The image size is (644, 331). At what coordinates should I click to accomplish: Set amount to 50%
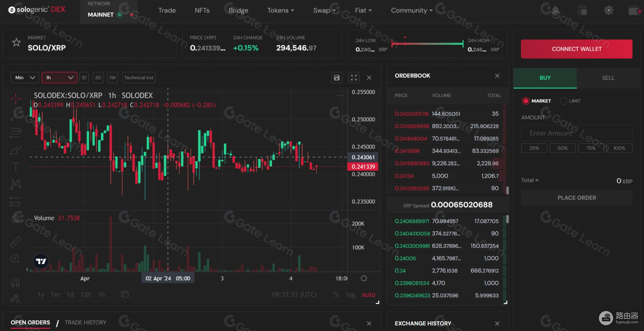tap(562, 148)
